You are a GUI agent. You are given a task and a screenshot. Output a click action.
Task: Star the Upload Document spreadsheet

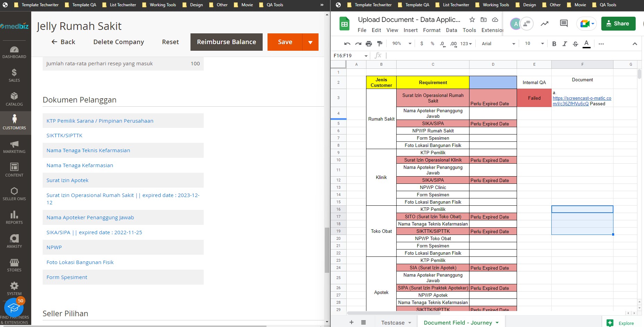(472, 20)
